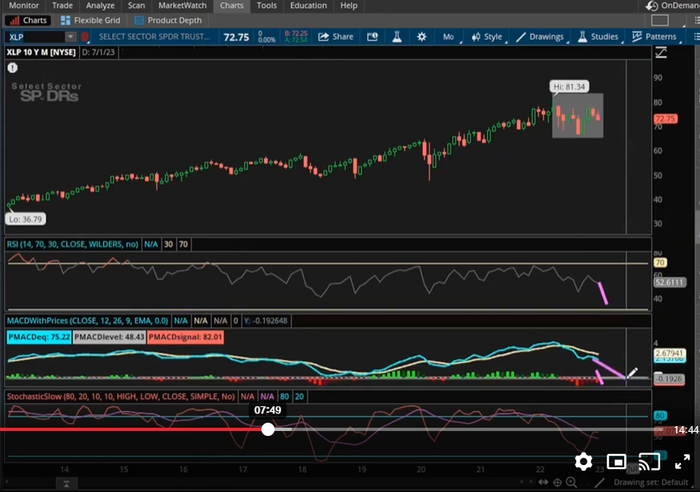Open the Product Depth view
Screen dimensions: 700x492
point(168,21)
